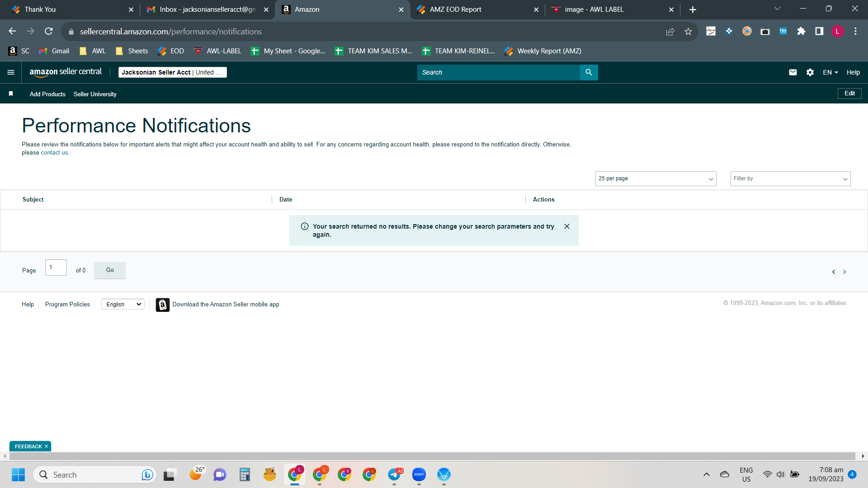Click the Seller Central search field
This screenshot has height=488, width=868.
coord(498,72)
